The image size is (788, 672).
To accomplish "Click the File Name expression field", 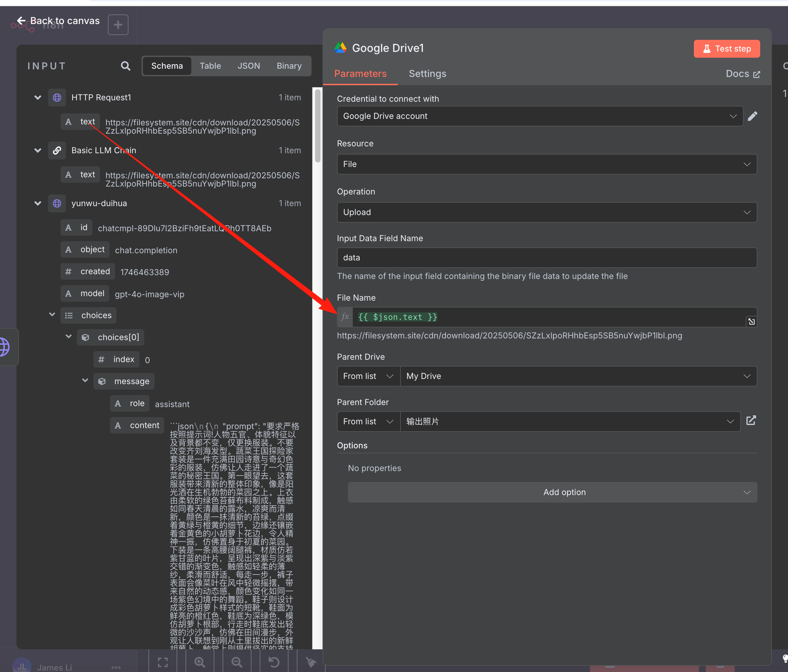I will (550, 317).
